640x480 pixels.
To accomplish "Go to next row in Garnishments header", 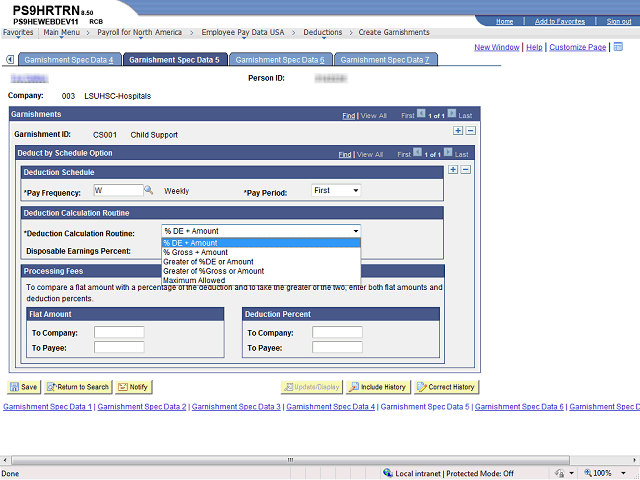I will click(452, 114).
